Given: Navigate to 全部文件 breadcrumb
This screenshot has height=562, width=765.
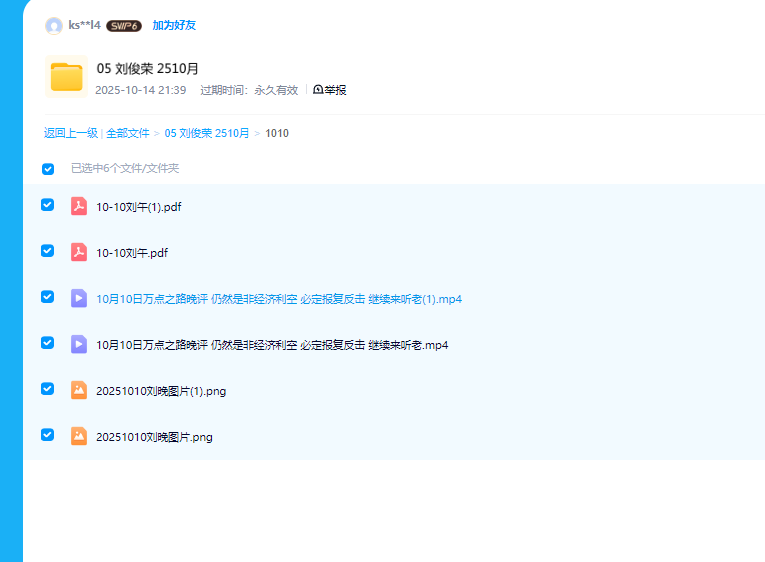Looking at the screenshot, I should (128, 133).
